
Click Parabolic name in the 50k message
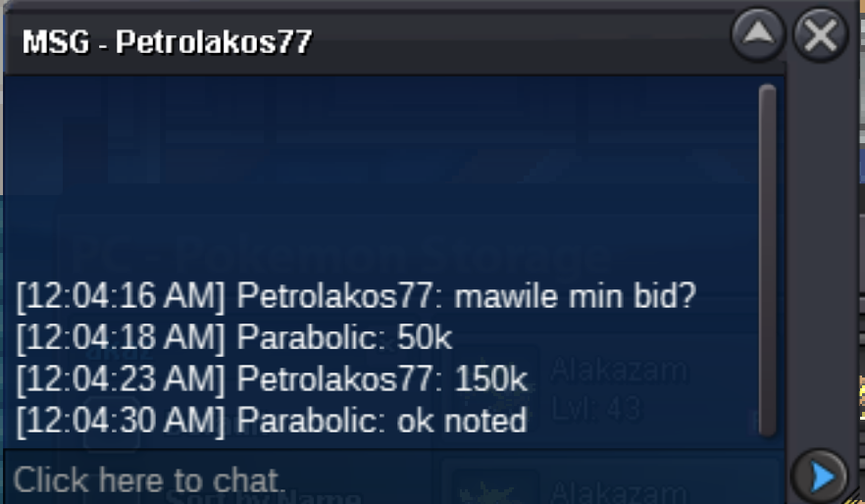311,337
